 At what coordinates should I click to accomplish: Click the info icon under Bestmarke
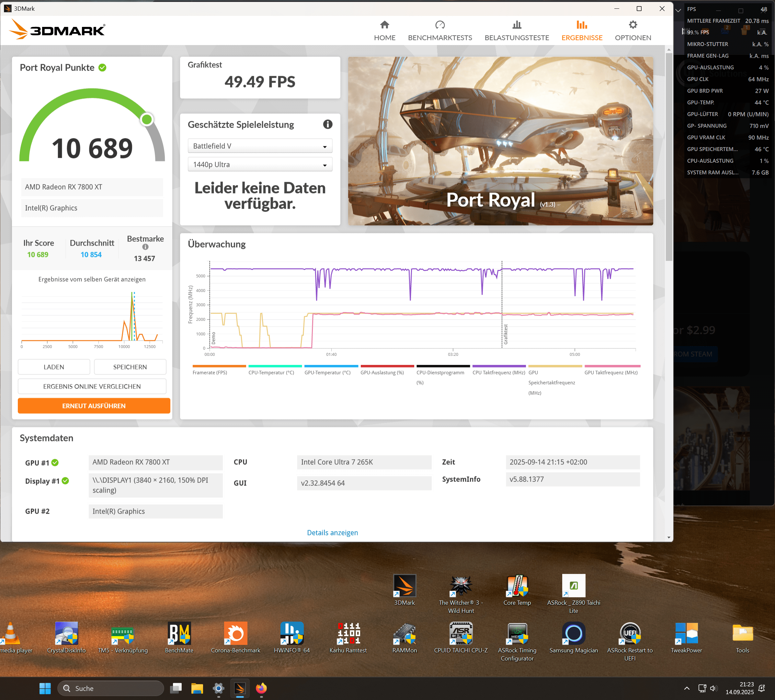coord(145,247)
